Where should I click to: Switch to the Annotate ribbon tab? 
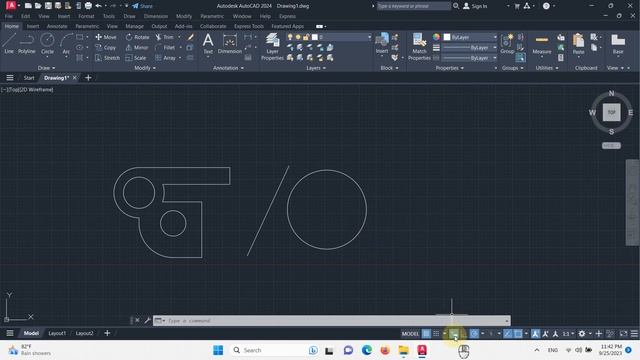point(57,26)
